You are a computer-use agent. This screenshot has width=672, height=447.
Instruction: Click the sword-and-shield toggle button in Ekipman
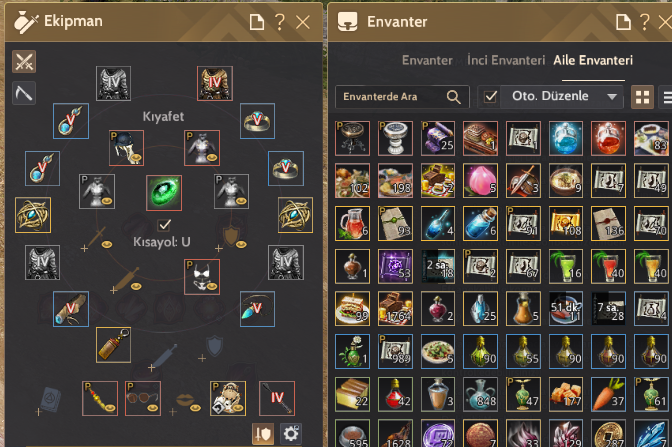[263, 434]
